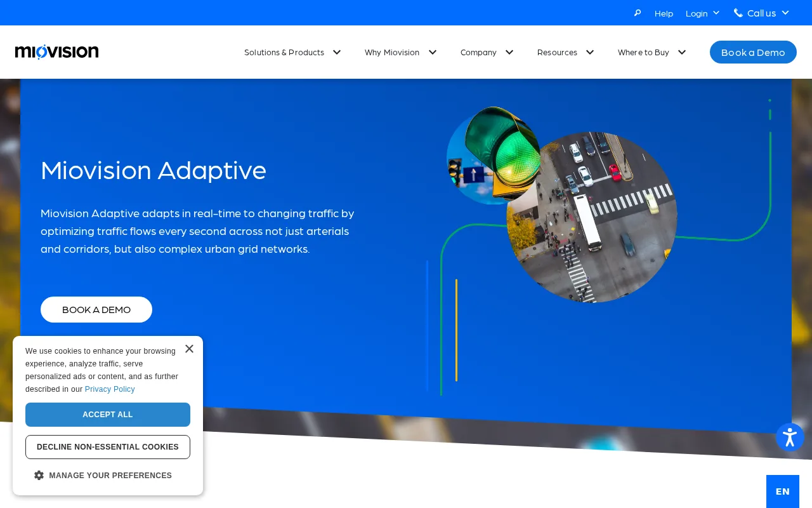Open the Help link in top bar
This screenshot has height=508, width=812.
664,13
